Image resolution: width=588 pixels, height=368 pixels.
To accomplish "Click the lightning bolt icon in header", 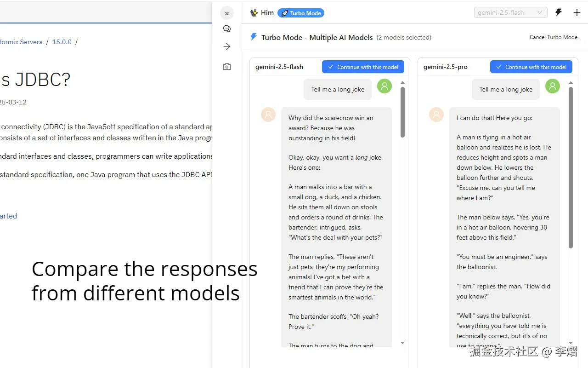I will click(559, 12).
